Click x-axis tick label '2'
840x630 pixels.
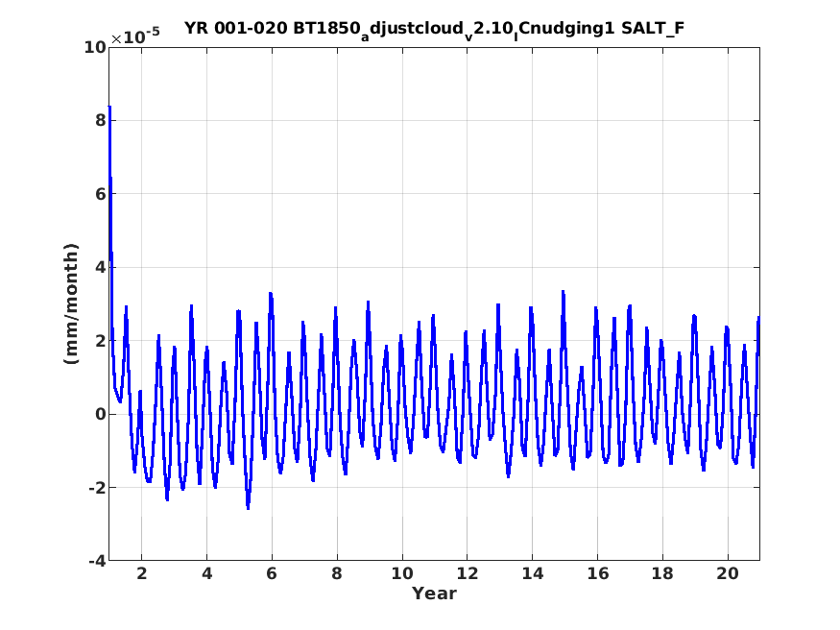click(x=141, y=573)
